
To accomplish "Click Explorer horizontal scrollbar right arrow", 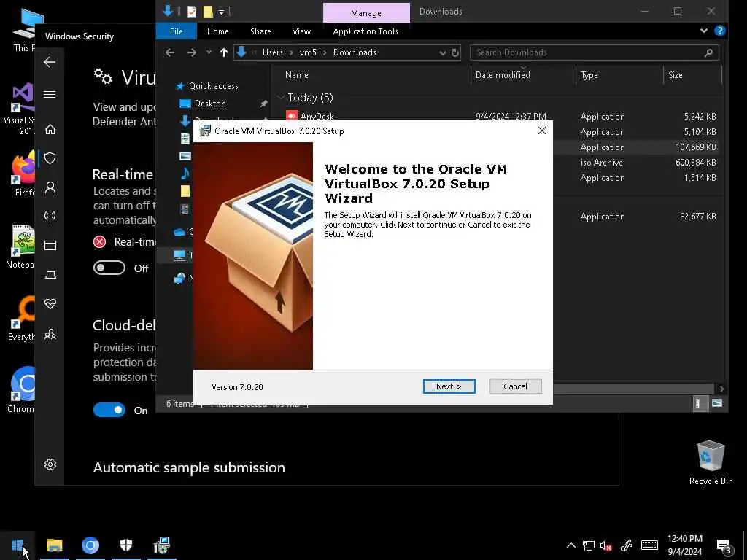I will point(721,389).
